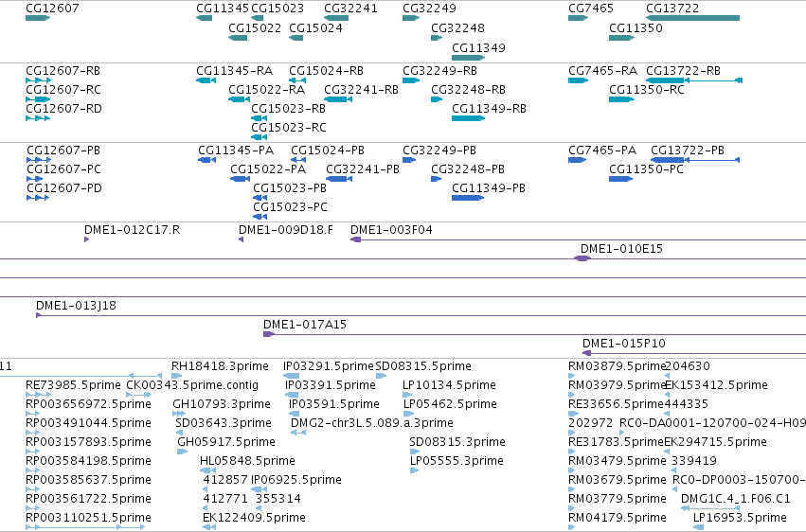Viewport: 806px width, 532px height.
Task: Open protein CG7465-PA
Action: (602, 150)
